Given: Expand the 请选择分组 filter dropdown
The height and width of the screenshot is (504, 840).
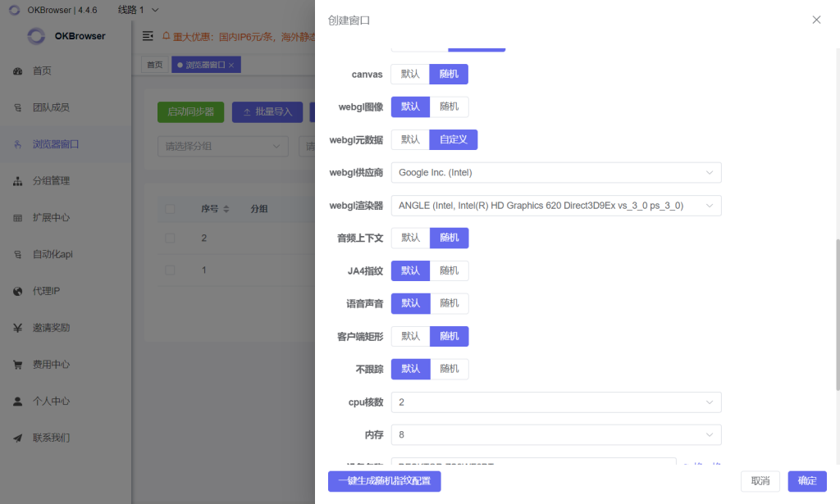Looking at the screenshot, I should pos(221,145).
